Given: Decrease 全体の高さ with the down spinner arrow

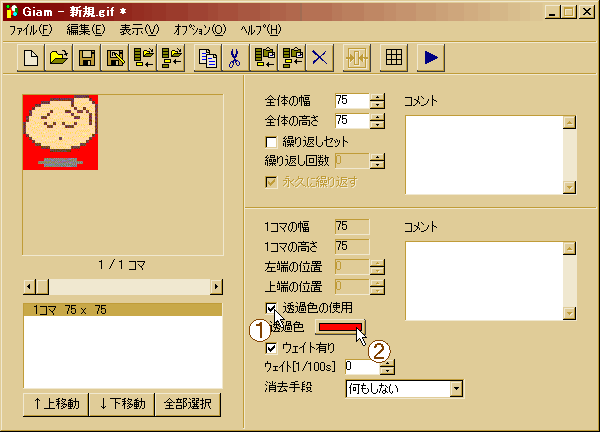Looking at the screenshot, I should point(377,126).
